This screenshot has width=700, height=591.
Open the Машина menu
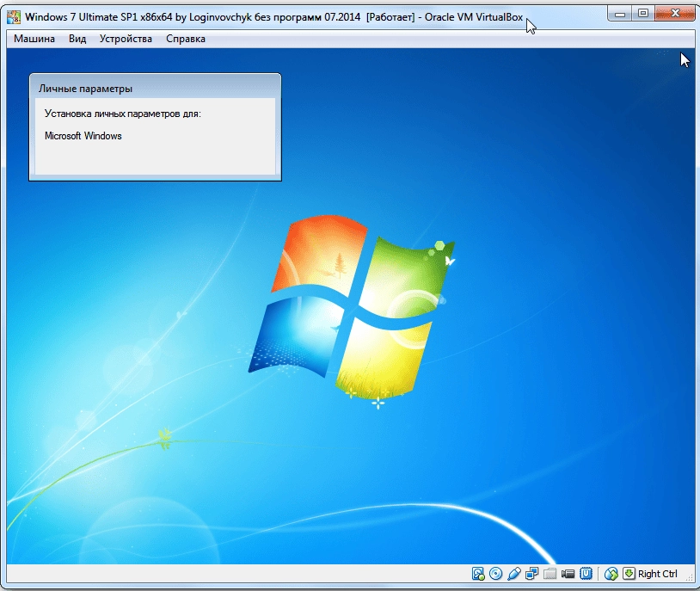coord(34,39)
